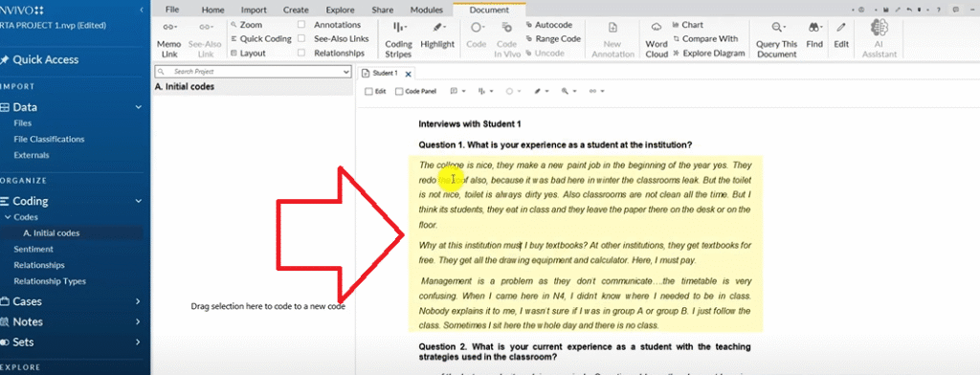Image resolution: width=980 pixels, height=375 pixels.
Task: Create a New Annotation
Action: coord(612,40)
